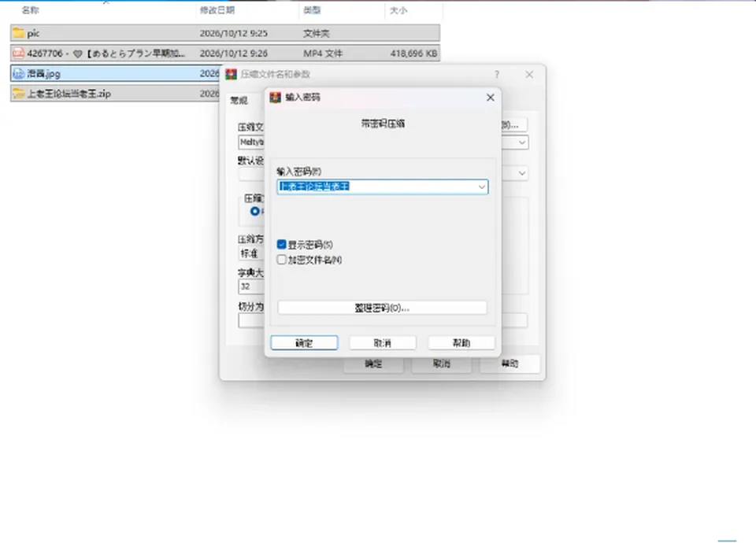Click the "文件夹" type cell

pyautogui.click(x=317, y=33)
